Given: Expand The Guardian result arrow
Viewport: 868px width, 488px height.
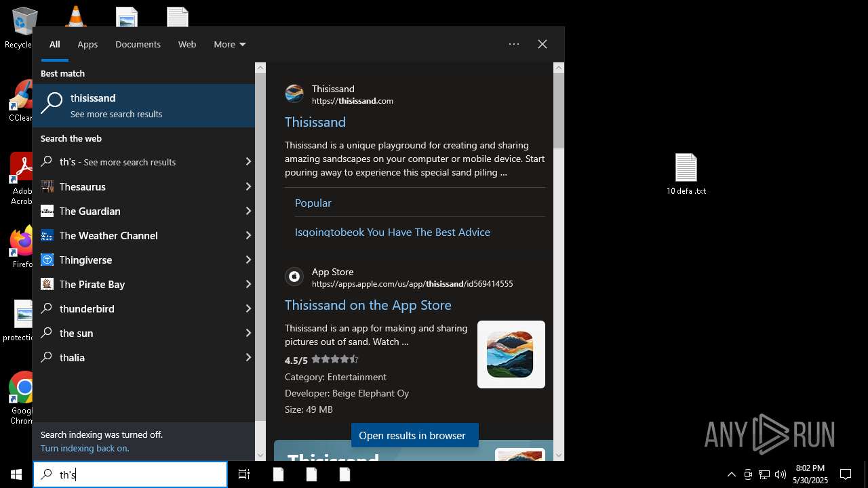Looking at the screenshot, I should pyautogui.click(x=248, y=211).
